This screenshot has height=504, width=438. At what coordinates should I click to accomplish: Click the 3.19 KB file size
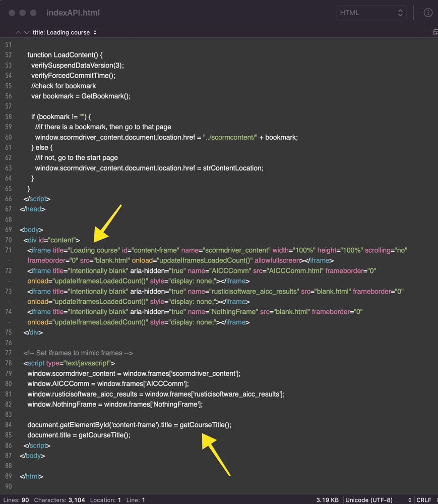(327, 500)
